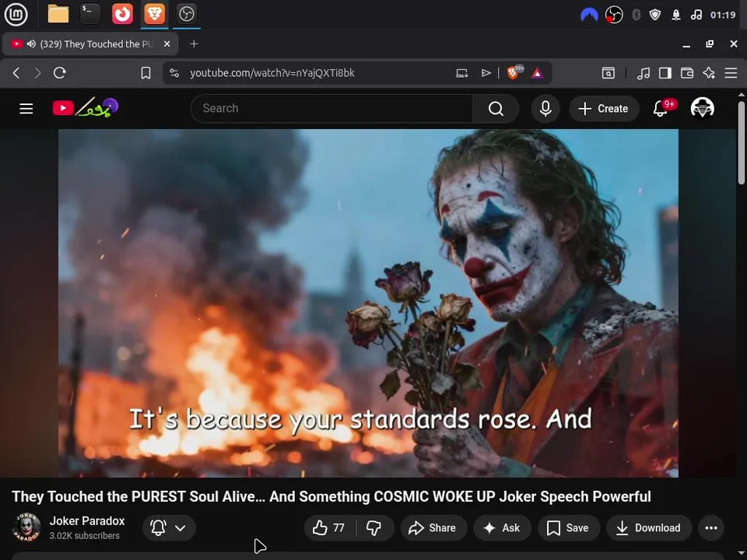Open the Joker Paradox channel avatar
The height and width of the screenshot is (560, 747).
26,527
